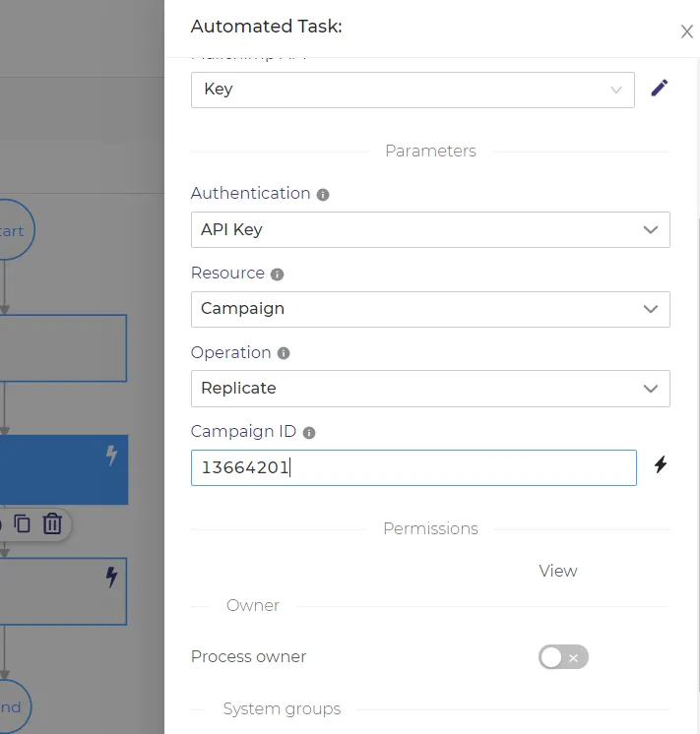Screen dimensions: 700x734
Task: Click the View column label
Action: 557,571
